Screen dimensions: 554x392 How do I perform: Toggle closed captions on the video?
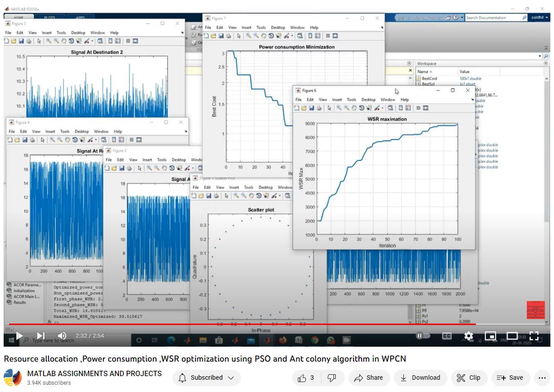tap(446, 336)
